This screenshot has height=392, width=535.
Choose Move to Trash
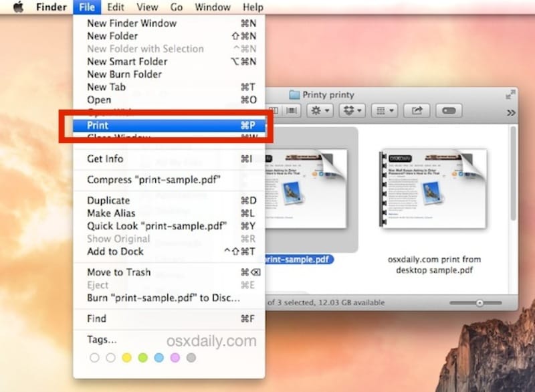(169, 272)
